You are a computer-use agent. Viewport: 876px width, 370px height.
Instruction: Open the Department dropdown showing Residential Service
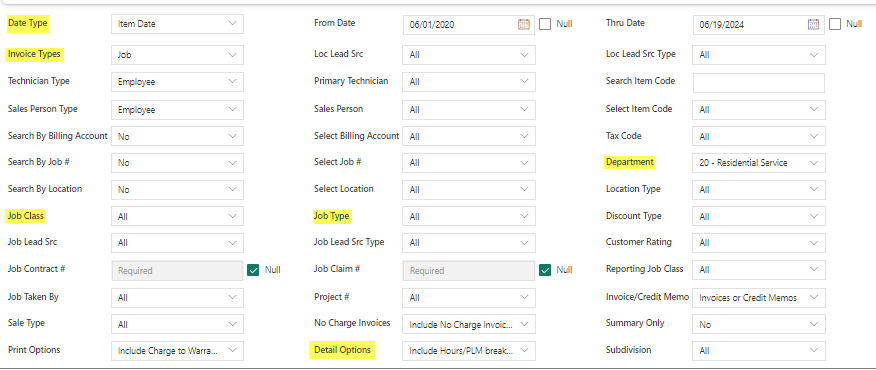(759, 163)
